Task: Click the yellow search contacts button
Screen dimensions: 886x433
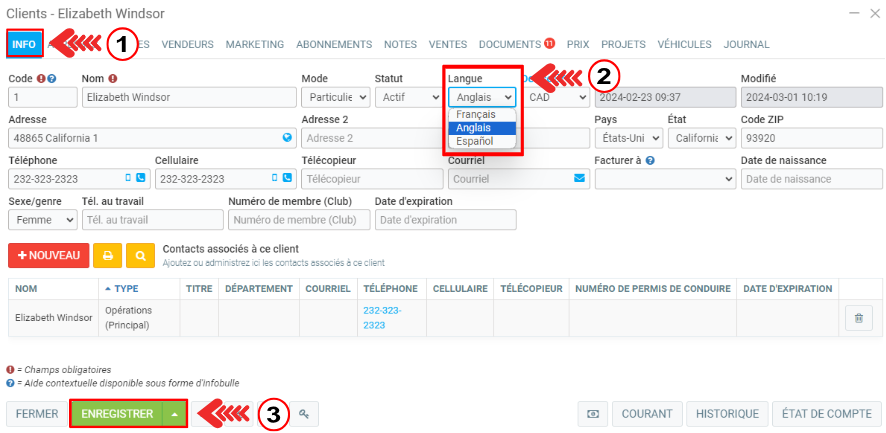Action: coord(140,255)
